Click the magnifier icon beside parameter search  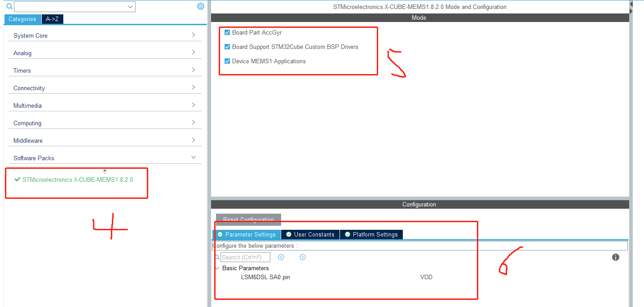[217, 257]
